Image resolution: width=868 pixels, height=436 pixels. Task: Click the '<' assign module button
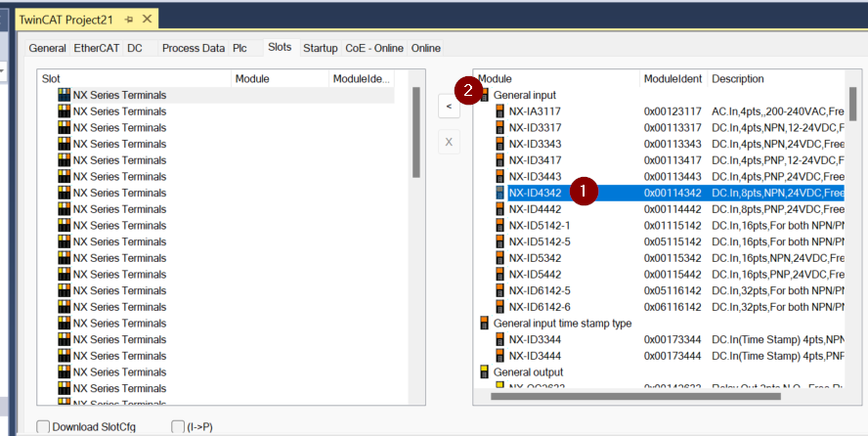pyautogui.click(x=449, y=107)
